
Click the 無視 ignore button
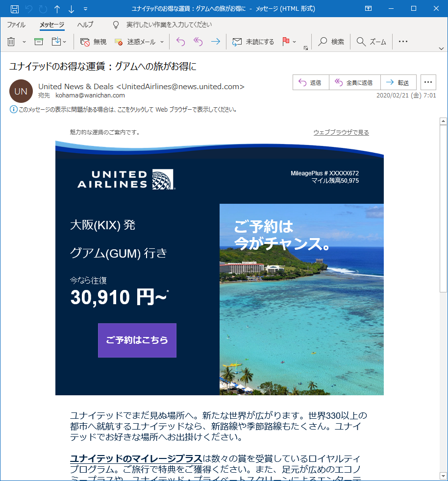pyautogui.click(x=93, y=42)
